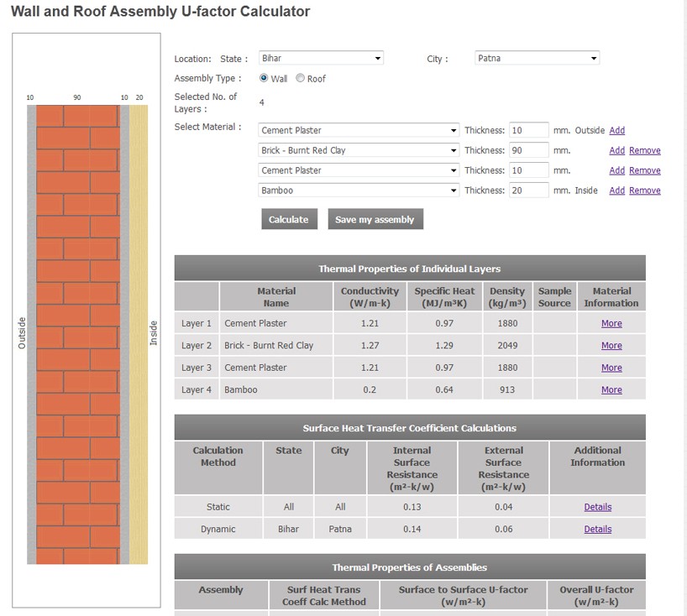This screenshot has width=687, height=616.
Task: Open More information for Layer 4 Bamboo
Action: point(611,389)
